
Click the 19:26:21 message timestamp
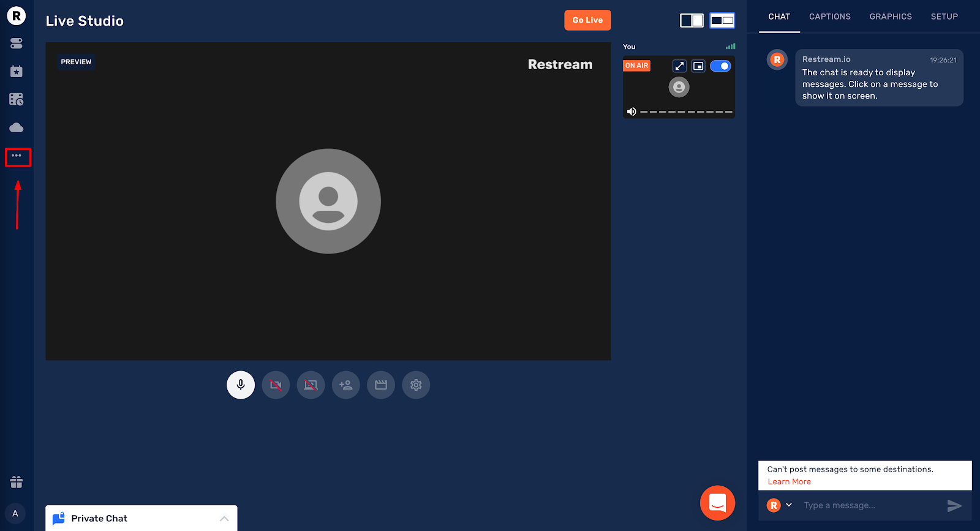coord(943,60)
